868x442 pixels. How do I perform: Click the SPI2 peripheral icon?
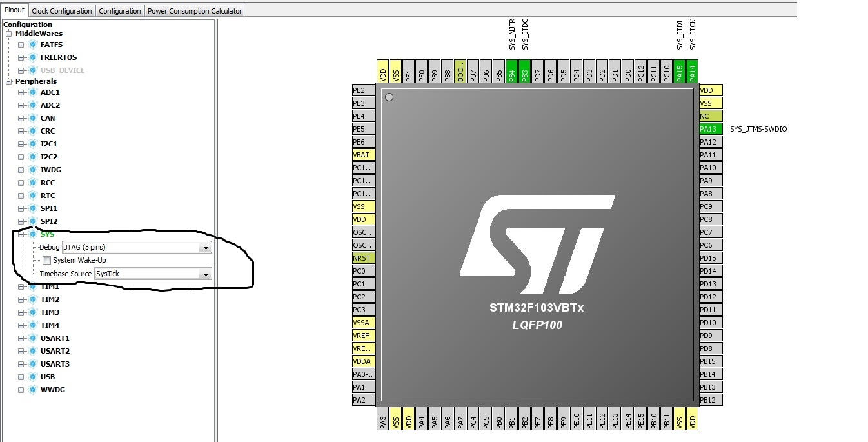[x=32, y=221]
